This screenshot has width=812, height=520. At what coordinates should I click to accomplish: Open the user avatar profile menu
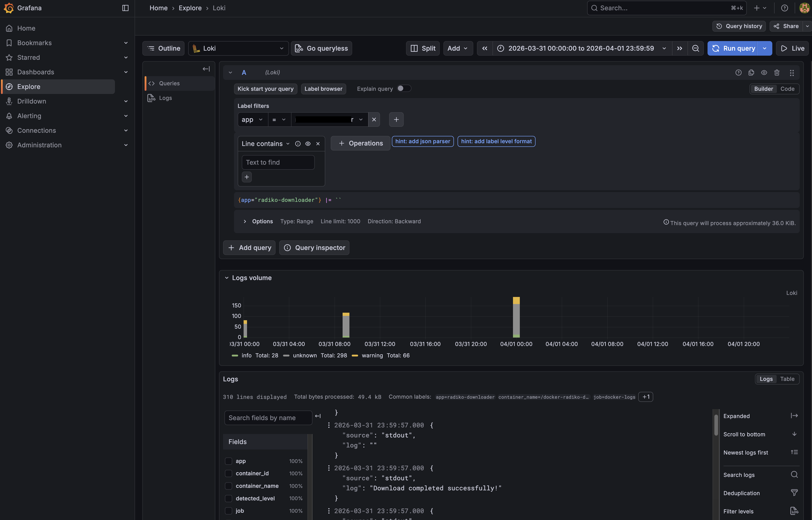point(804,8)
